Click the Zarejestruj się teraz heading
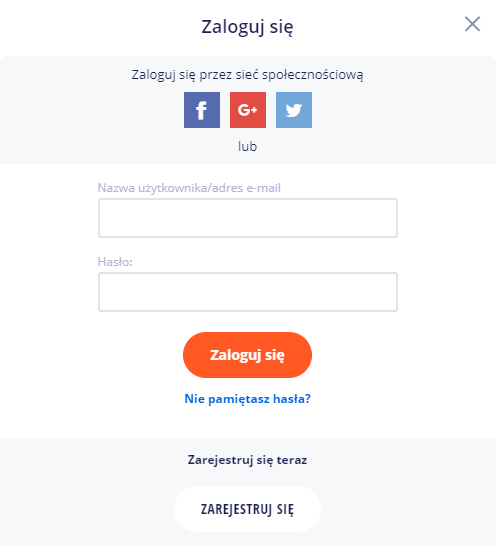 [247, 460]
